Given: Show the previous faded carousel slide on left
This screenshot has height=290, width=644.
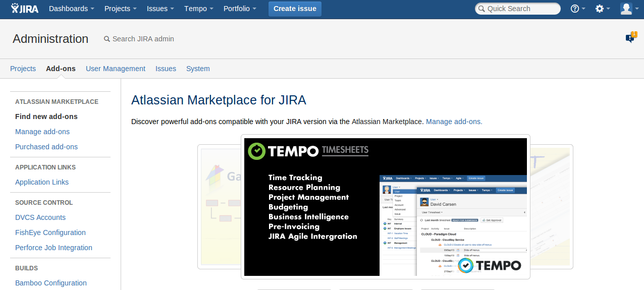Looking at the screenshot, I should [x=219, y=207].
